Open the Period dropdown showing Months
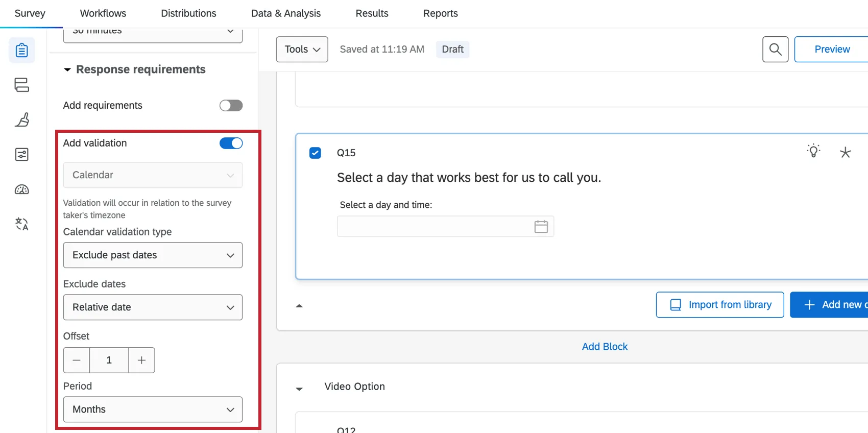The image size is (868, 433). pos(153,410)
